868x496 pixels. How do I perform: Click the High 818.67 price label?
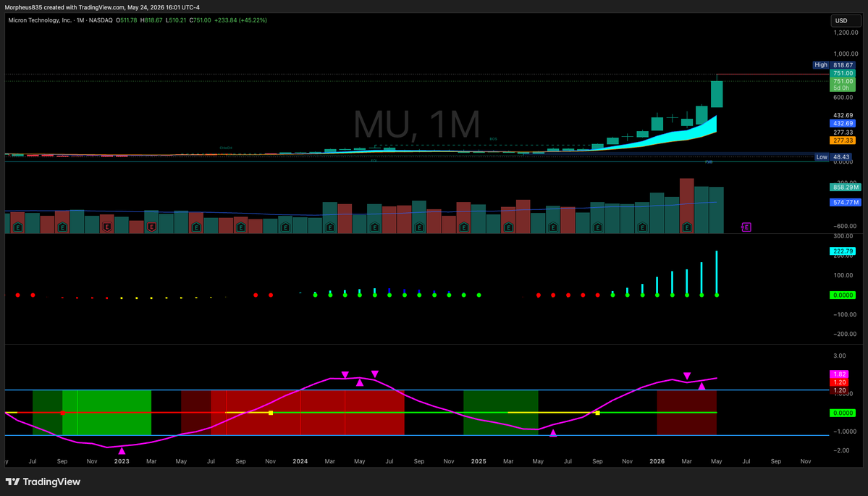coord(834,64)
